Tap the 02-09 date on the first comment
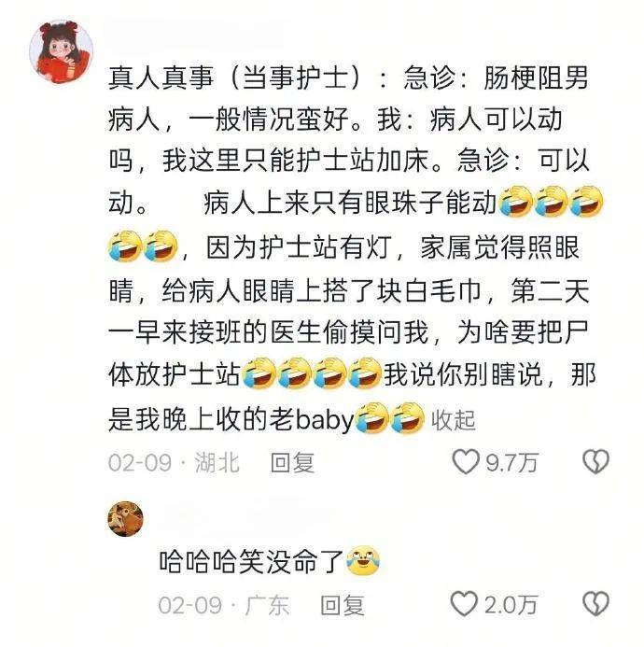Screen dimensions: 644x647 pos(140,462)
